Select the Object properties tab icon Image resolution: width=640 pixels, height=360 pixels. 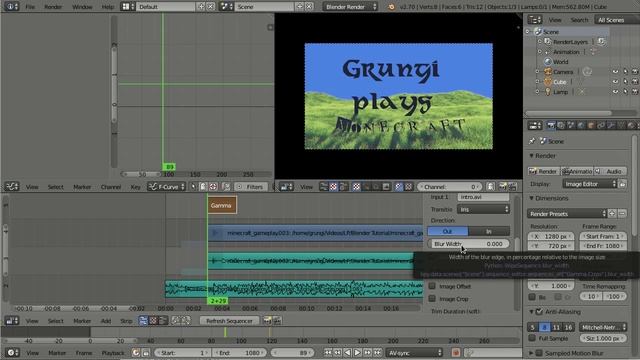pyautogui.click(x=591, y=126)
